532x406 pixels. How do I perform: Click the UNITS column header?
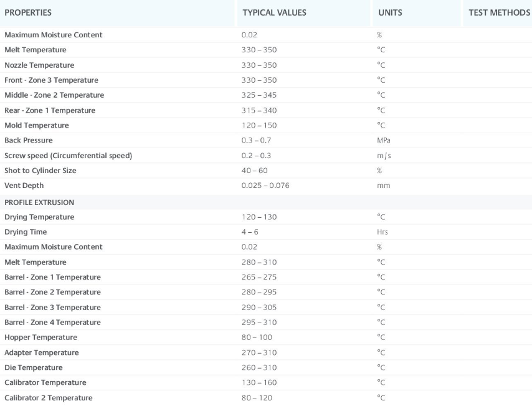point(390,12)
